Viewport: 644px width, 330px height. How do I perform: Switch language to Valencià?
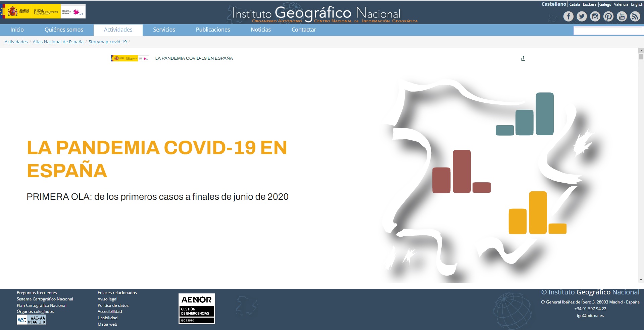click(x=621, y=4)
